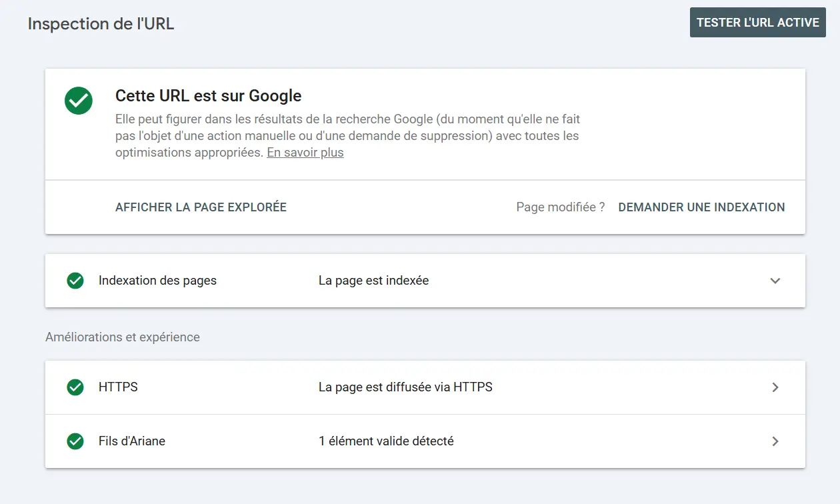The width and height of the screenshot is (840, 504).
Task: Click DEMANDER UNE INDEXATION
Action: coord(701,207)
